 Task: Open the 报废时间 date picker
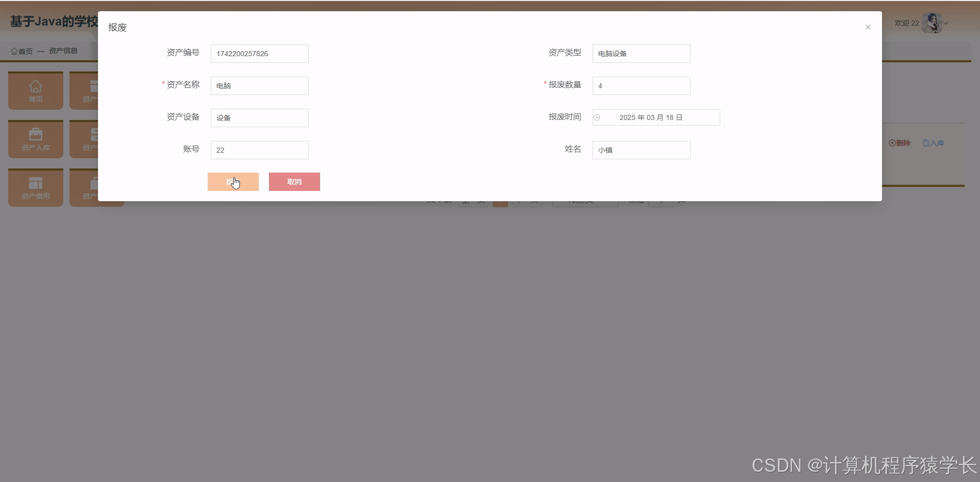click(x=656, y=117)
